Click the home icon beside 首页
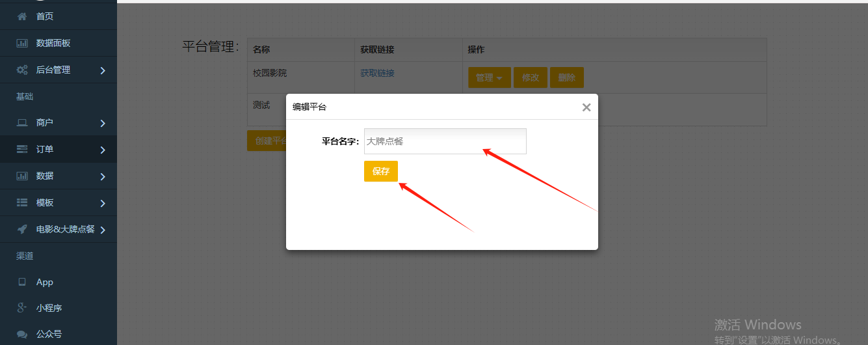The width and height of the screenshot is (868, 345). pyautogui.click(x=22, y=16)
